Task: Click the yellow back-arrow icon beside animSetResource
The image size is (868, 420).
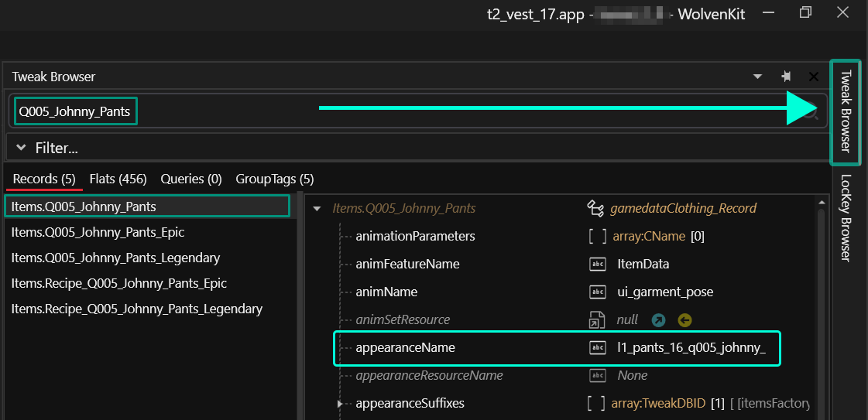Action: click(x=684, y=320)
